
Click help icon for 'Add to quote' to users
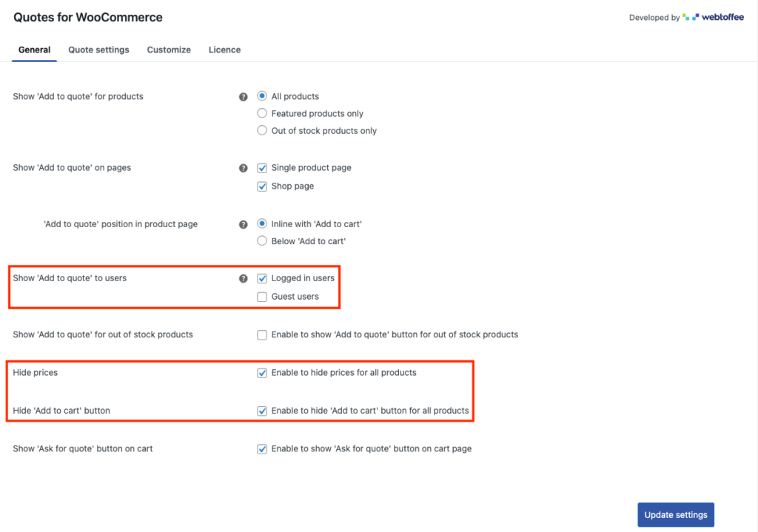243,279
